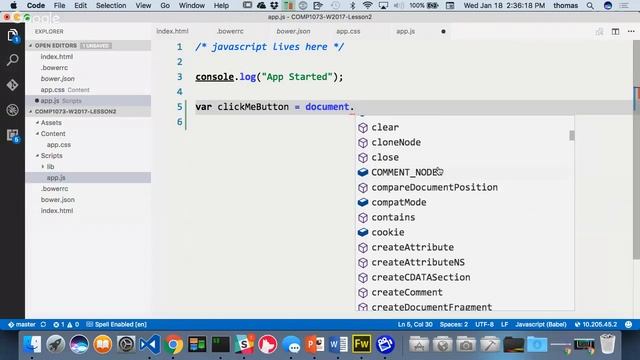The width and height of the screenshot is (640, 360).
Task: Click Spotlight search magnifier in menu bar
Action: [590, 6]
